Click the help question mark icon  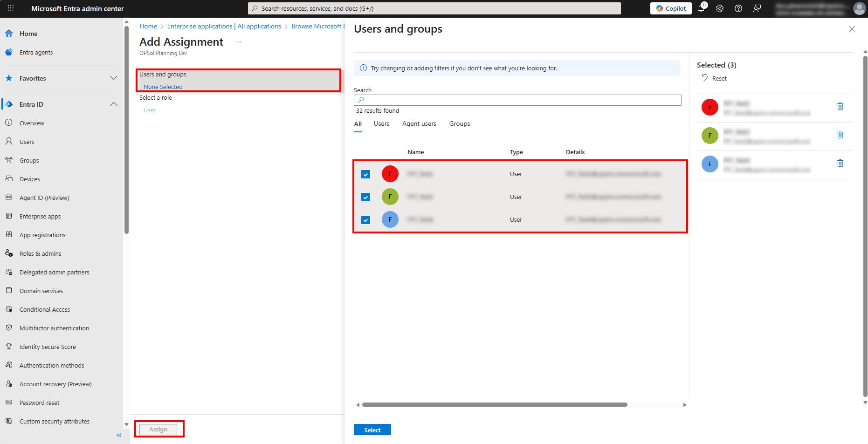coord(738,8)
